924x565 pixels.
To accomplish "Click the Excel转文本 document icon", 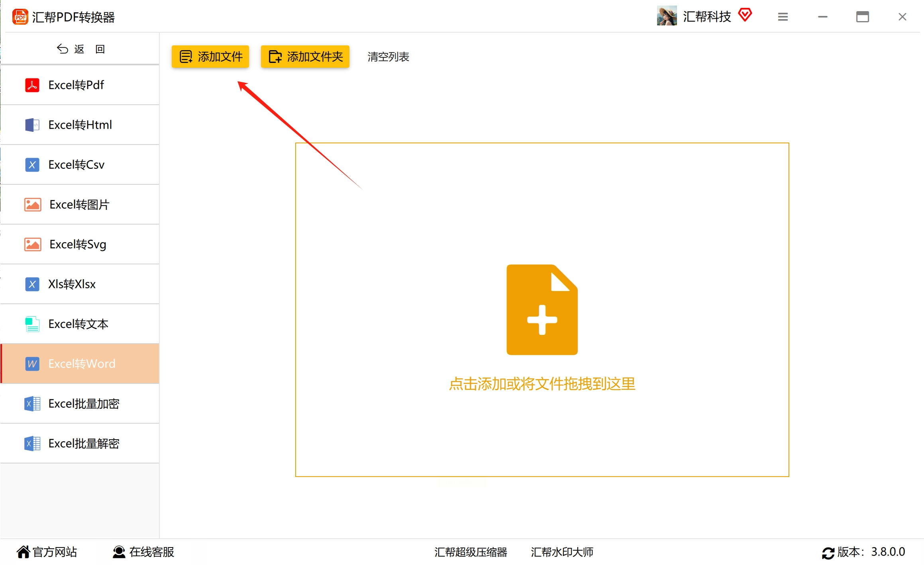I will [32, 324].
